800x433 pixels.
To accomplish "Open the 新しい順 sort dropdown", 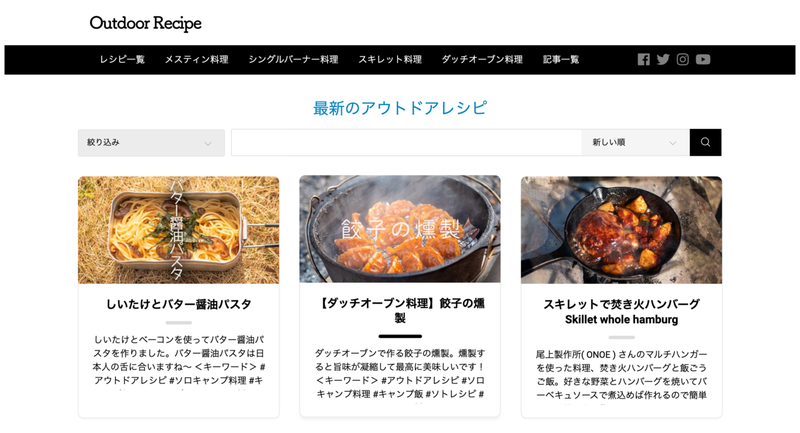I will (x=635, y=142).
